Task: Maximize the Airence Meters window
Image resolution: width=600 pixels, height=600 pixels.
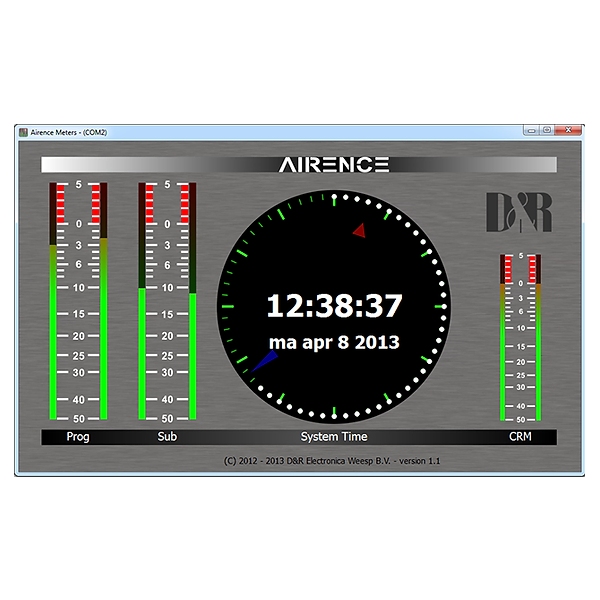Action: tap(547, 130)
